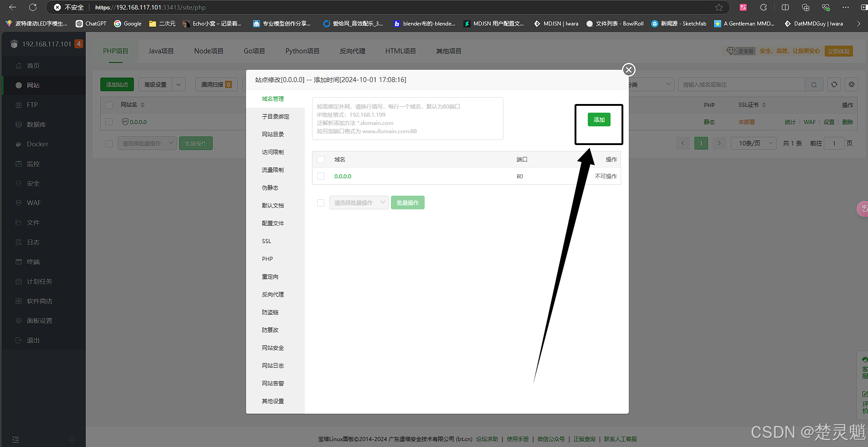Click dialog 批量操作 button
868x447 pixels.
coord(408,203)
